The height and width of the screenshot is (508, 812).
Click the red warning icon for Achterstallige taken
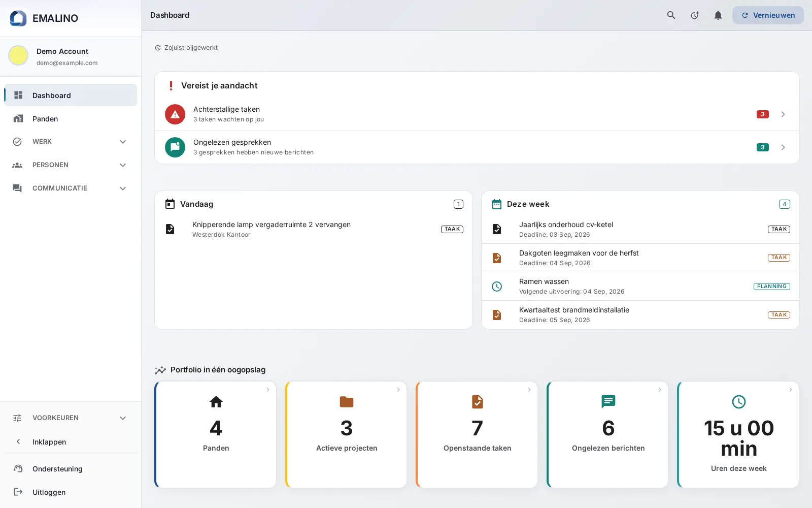175,114
